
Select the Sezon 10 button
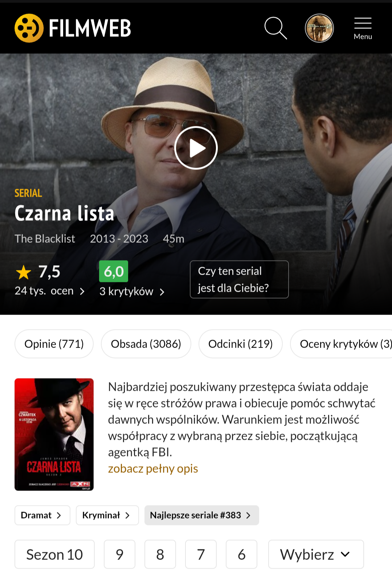[54, 554]
